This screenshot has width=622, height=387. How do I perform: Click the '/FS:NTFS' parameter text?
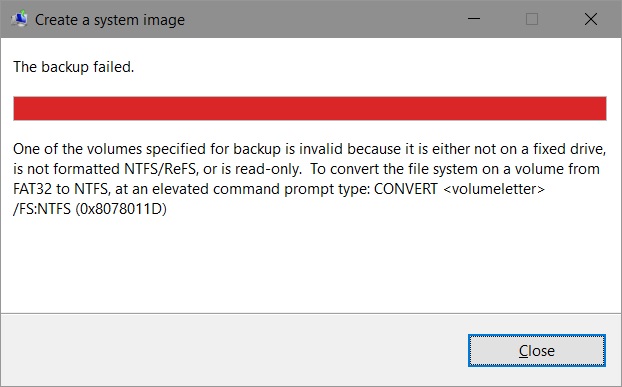click(x=42, y=209)
